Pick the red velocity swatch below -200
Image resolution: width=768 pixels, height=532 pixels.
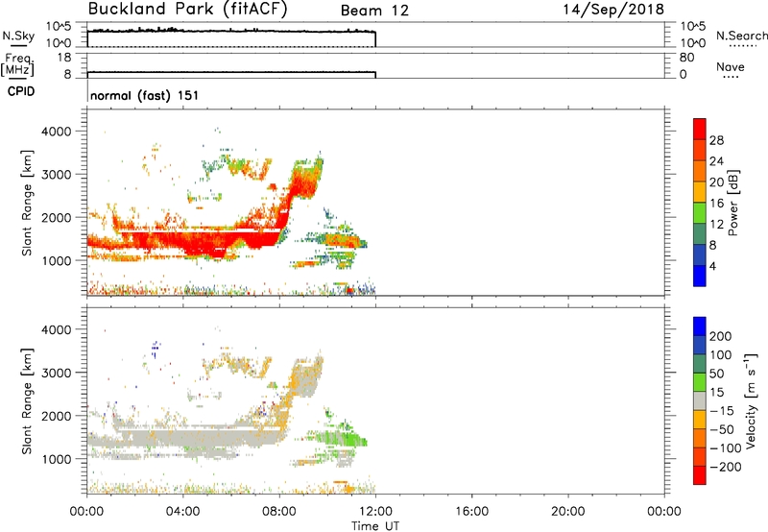[700, 475]
